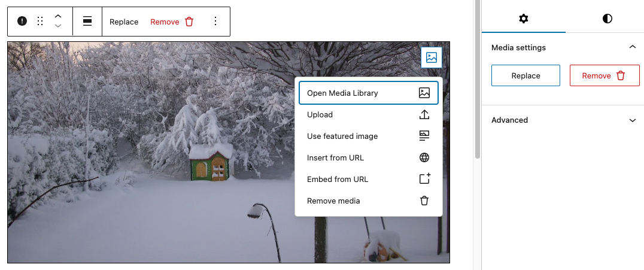Image resolution: width=644 pixels, height=270 pixels.
Task: Select Upload from the media menu
Action: tap(369, 115)
